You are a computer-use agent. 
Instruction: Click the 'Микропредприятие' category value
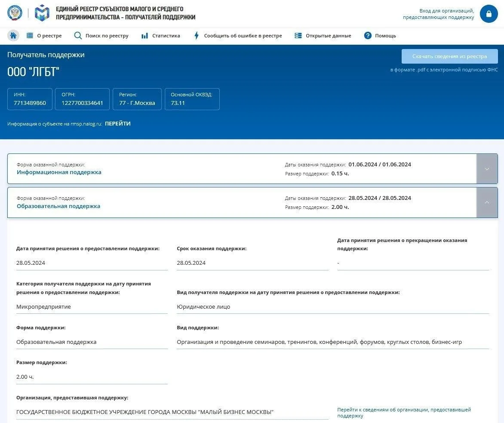[x=43, y=307]
